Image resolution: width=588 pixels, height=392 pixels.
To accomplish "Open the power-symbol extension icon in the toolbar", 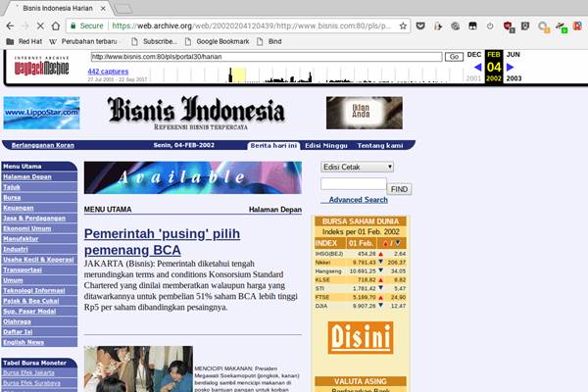I will click(490, 25).
